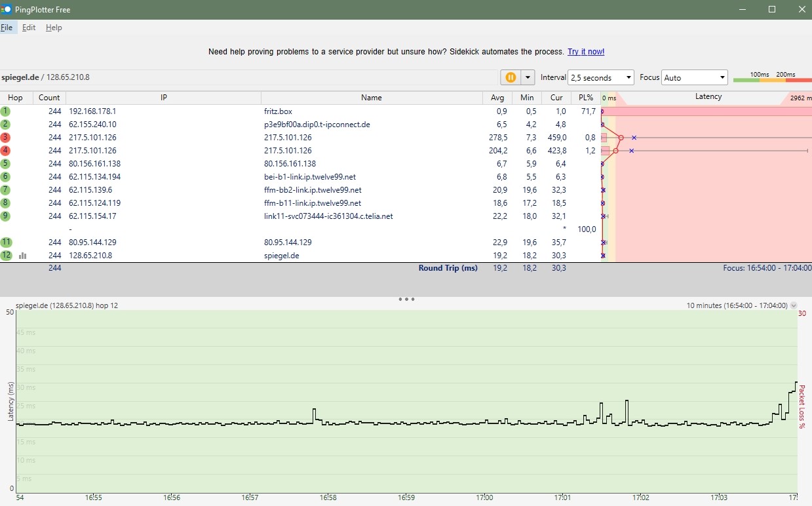
Task: Click hop 3 red circle icon
Action: coord(6,138)
